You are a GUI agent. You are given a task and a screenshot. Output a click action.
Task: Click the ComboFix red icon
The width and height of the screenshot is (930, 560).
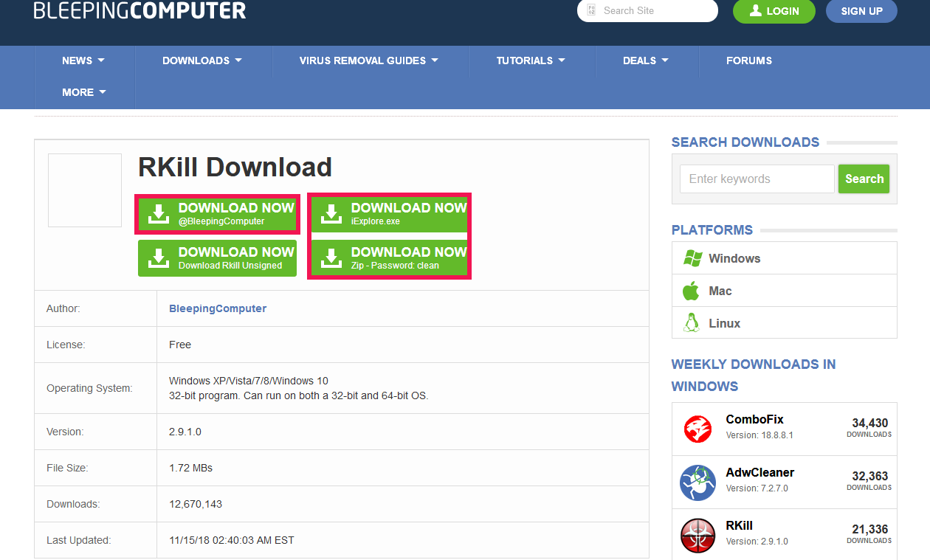pos(697,429)
